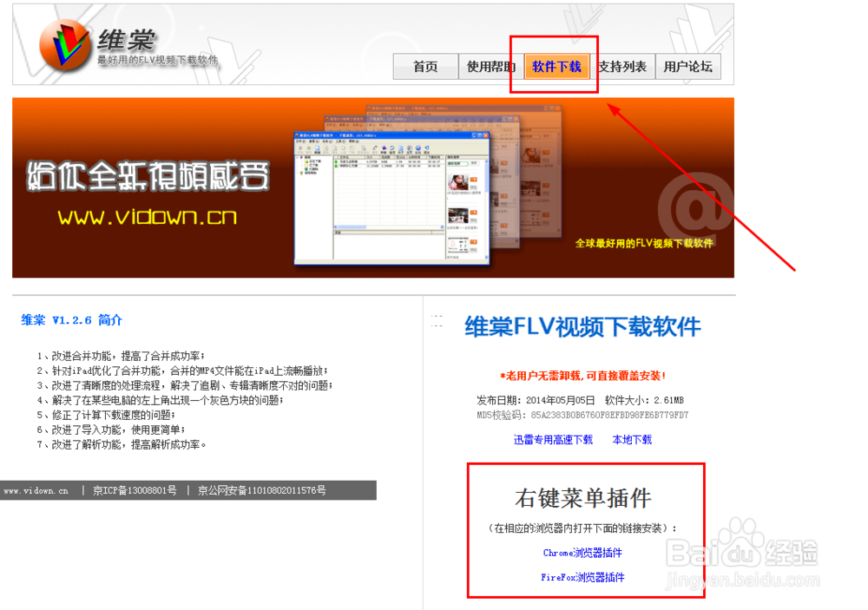Viewport: 868px width, 610px height.
Task: Click the 维棠 logo icon
Action: 65,45
